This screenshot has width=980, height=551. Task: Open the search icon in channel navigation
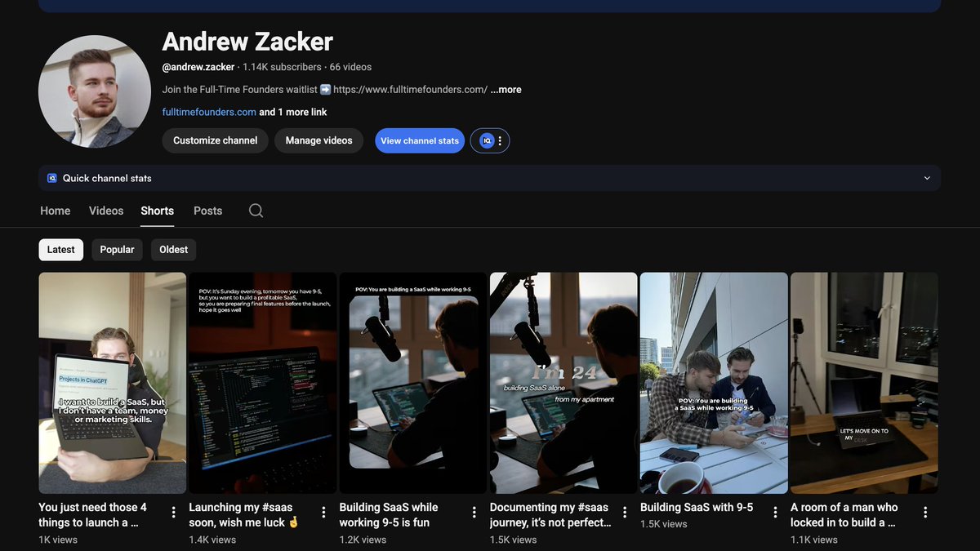256,211
